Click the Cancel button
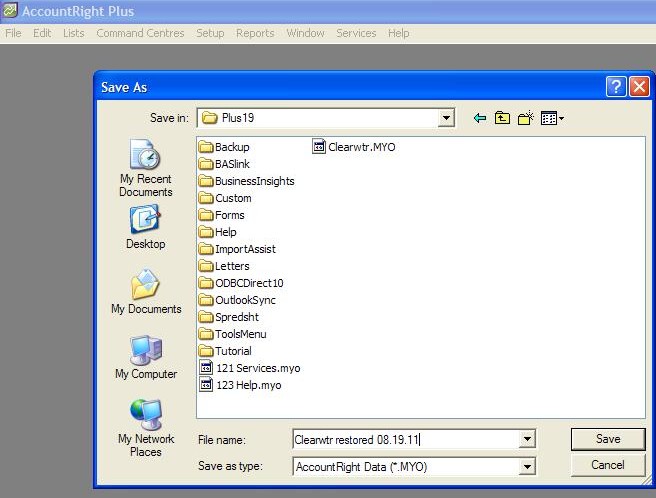The image size is (656, 498). [608, 465]
